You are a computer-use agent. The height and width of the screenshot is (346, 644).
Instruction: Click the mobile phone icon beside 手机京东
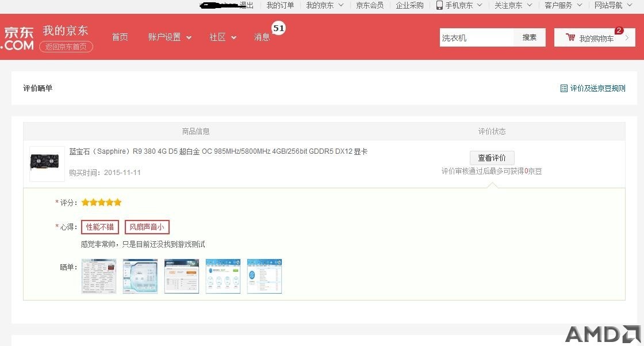tap(439, 5)
